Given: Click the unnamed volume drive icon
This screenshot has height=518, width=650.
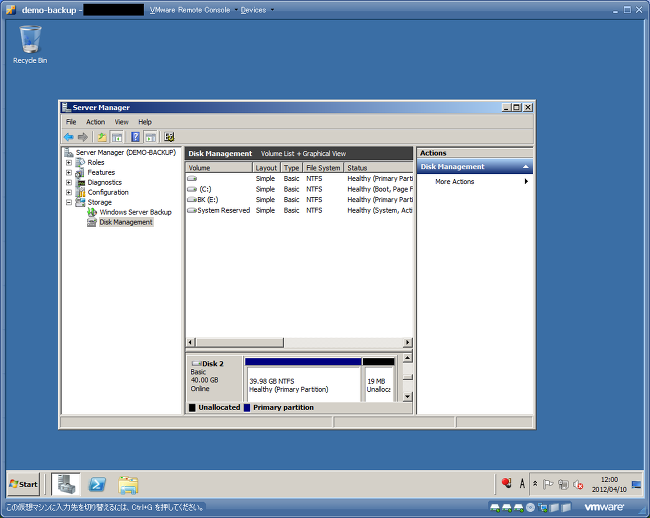Looking at the screenshot, I should click(x=192, y=179).
